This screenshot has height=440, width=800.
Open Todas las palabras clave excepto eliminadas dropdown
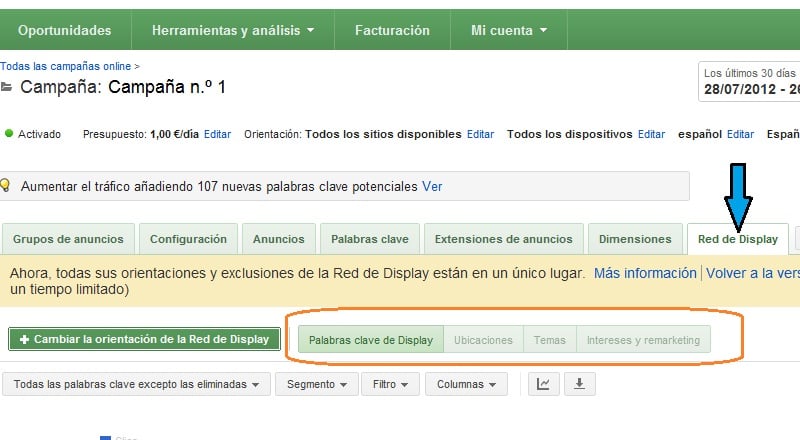coord(136,384)
